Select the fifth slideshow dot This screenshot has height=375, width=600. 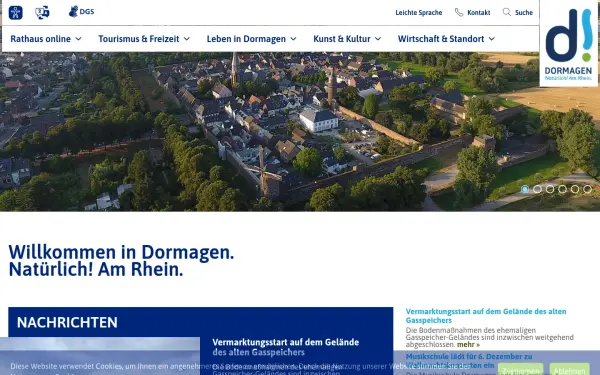[575, 189]
